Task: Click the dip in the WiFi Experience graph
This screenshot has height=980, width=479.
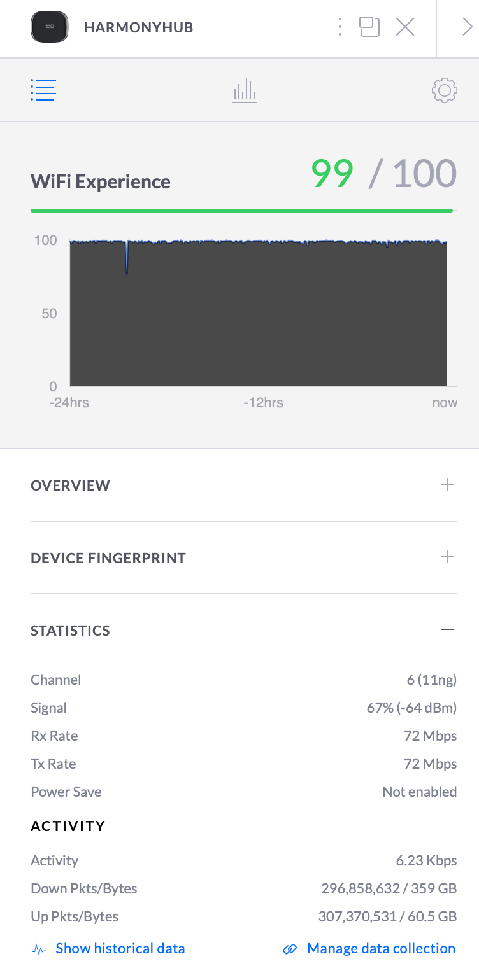Action: (127, 264)
